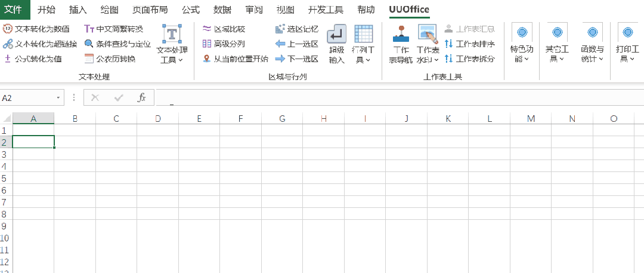The height and width of the screenshot is (273, 644).
Task: Switch to 绘图 ribbon tab
Action: pyautogui.click(x=110, y=10)
